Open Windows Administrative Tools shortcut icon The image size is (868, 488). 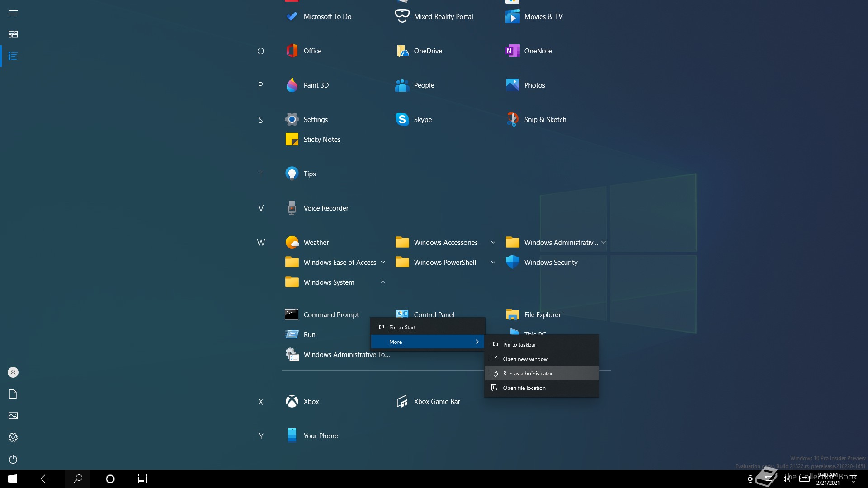(x=292, y=354)
